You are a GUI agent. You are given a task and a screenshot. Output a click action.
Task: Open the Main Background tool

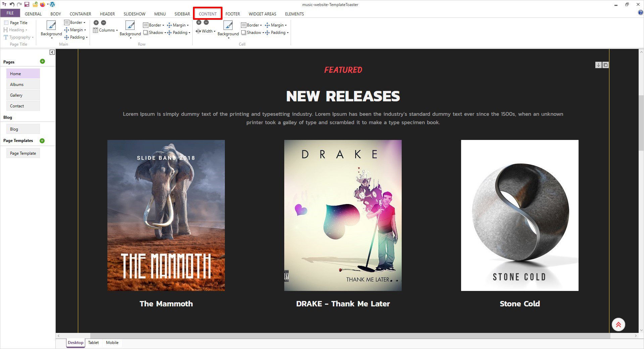click(51, 29)
